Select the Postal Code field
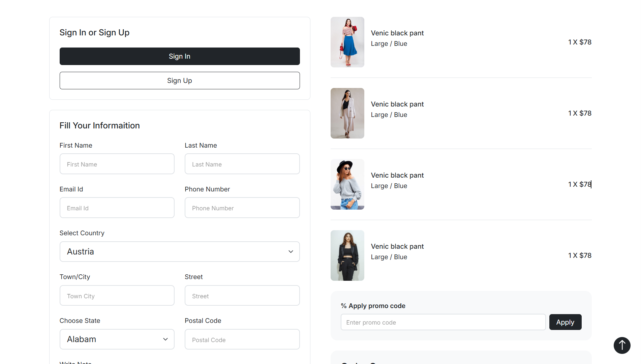The height and width of the screenshot is (364, 641). coord(242,339)
